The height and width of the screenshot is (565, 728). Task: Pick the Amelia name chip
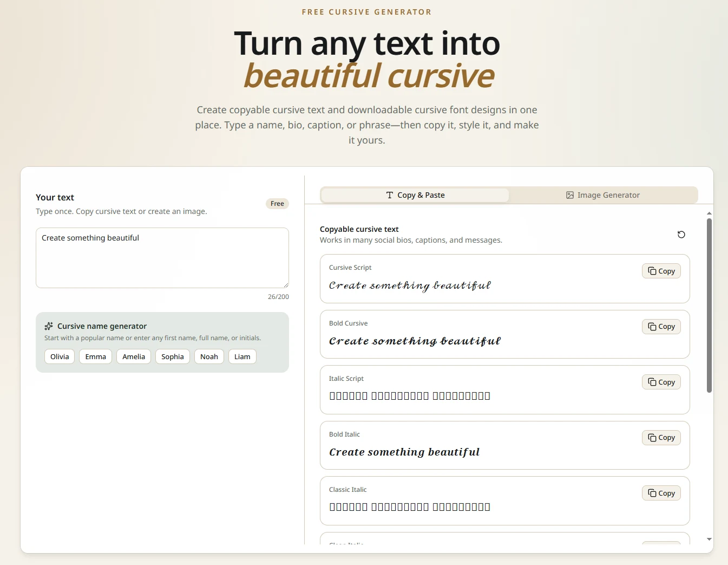(x=134, y=356)
